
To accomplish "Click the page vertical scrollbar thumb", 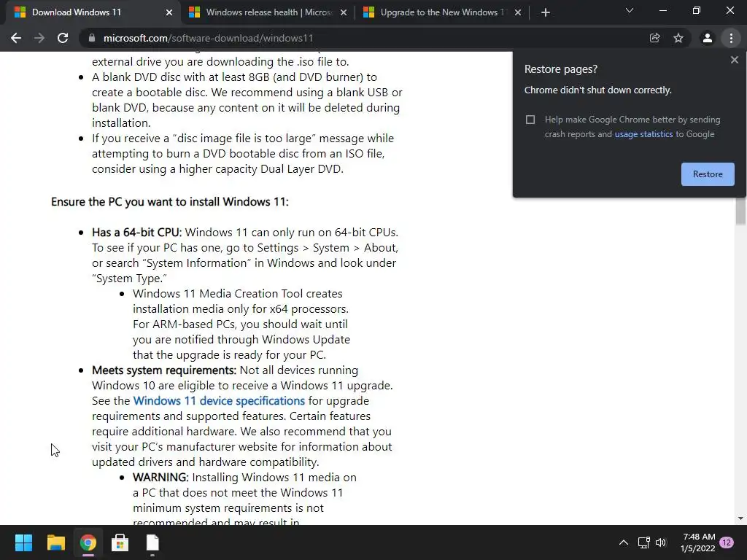I will 740,210.
